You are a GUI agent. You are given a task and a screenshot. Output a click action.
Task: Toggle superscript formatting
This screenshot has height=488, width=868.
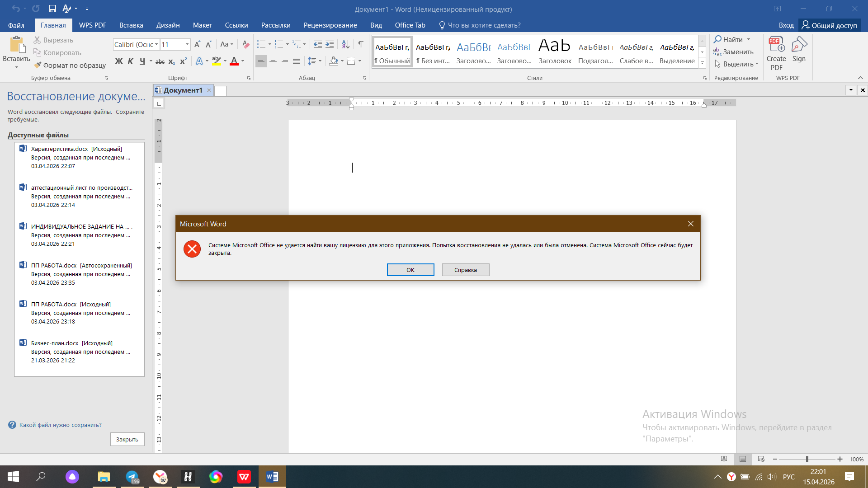pos(184,61)
